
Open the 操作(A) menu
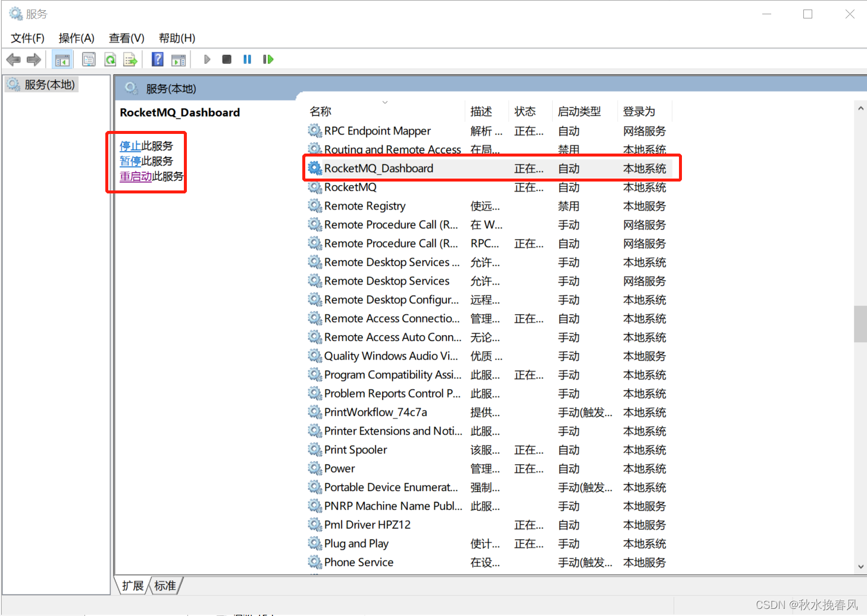tap(76, 37)
